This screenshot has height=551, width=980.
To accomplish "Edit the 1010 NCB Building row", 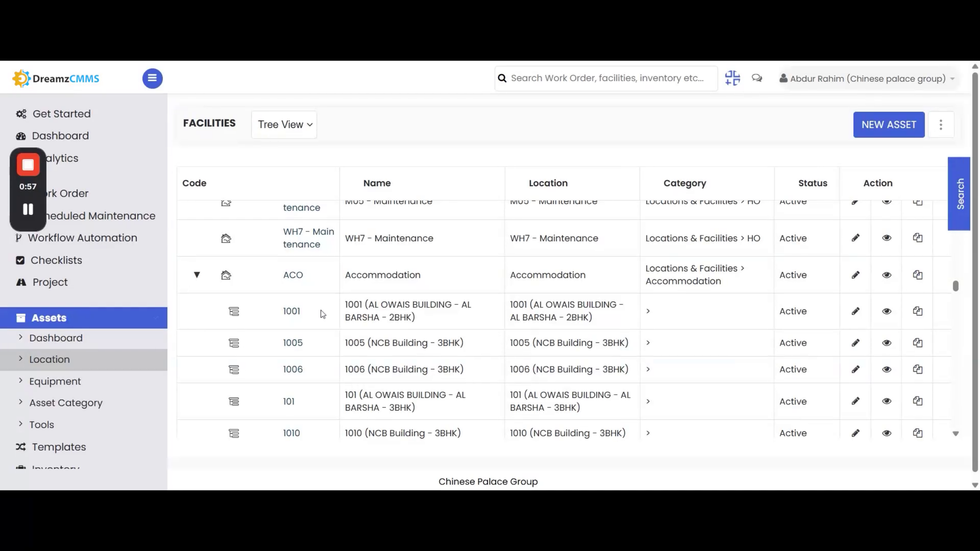I will tap(855, 433).
